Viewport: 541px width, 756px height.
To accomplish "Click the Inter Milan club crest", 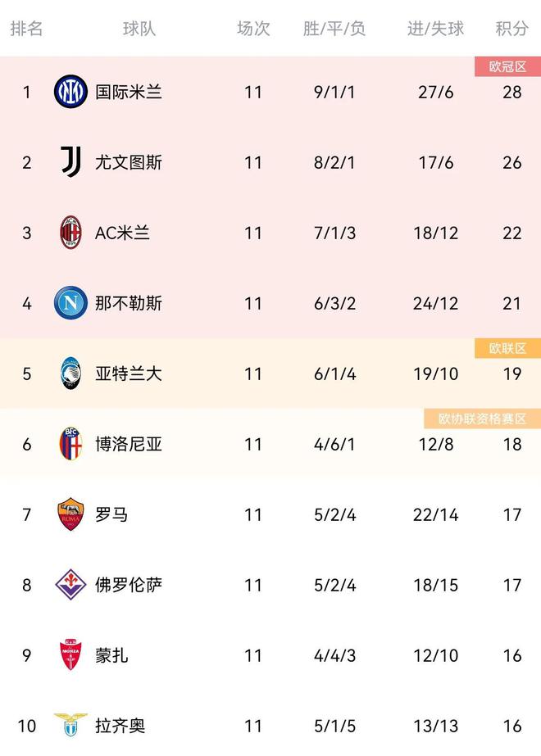I will (70, 92).
